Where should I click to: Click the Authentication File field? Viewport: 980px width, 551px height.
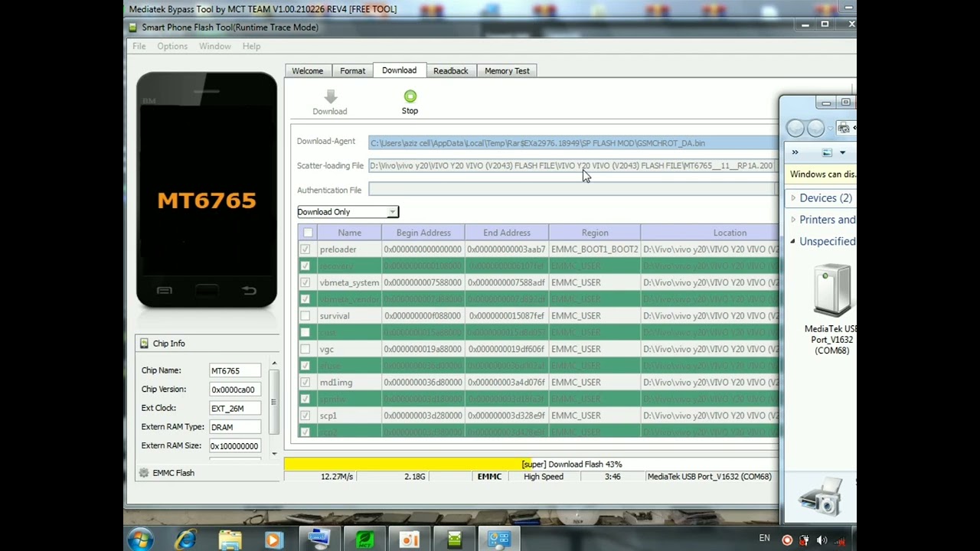[573, 190]
